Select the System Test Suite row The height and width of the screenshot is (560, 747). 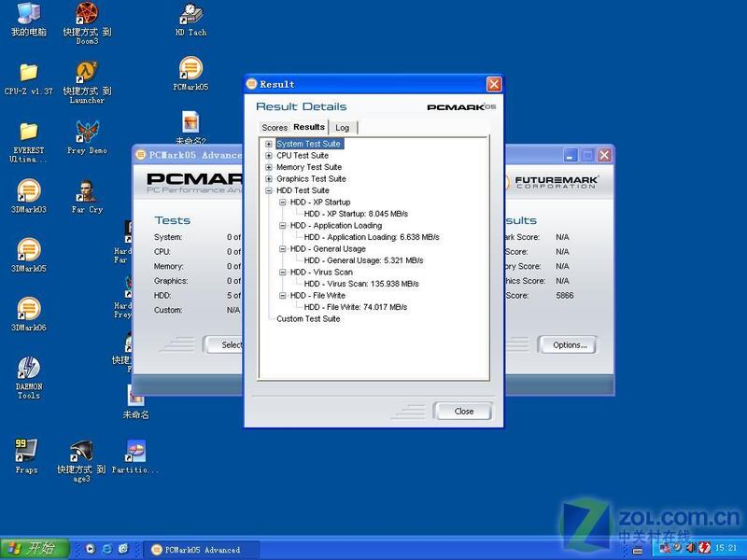click(309, 144)
